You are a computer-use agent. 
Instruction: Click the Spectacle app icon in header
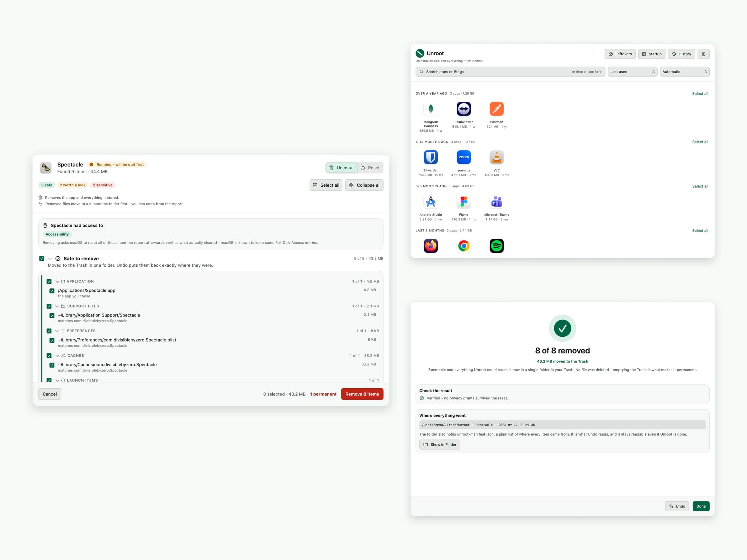tap(45, 167)
